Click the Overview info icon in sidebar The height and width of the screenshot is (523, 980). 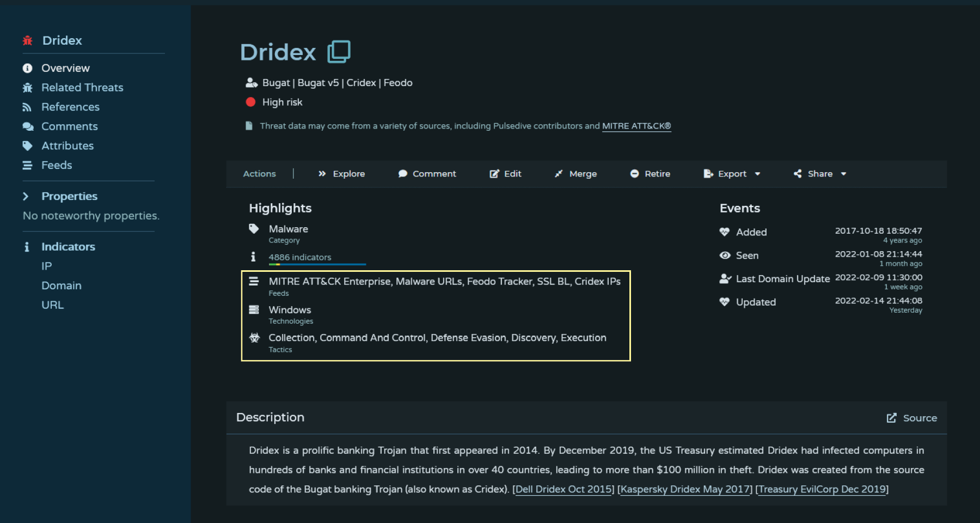click(x=27, y=68)
